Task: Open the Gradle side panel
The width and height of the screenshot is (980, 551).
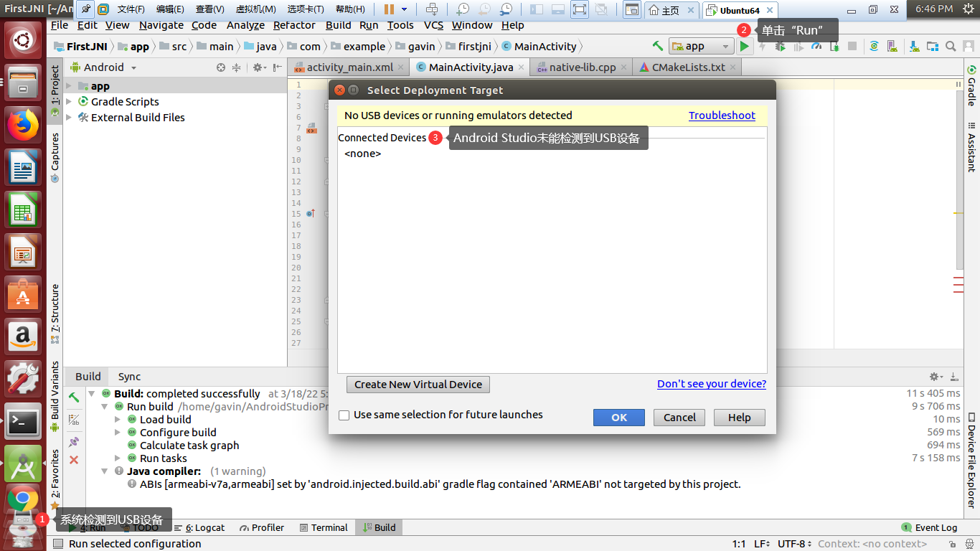Action: (x=971, y=86)
